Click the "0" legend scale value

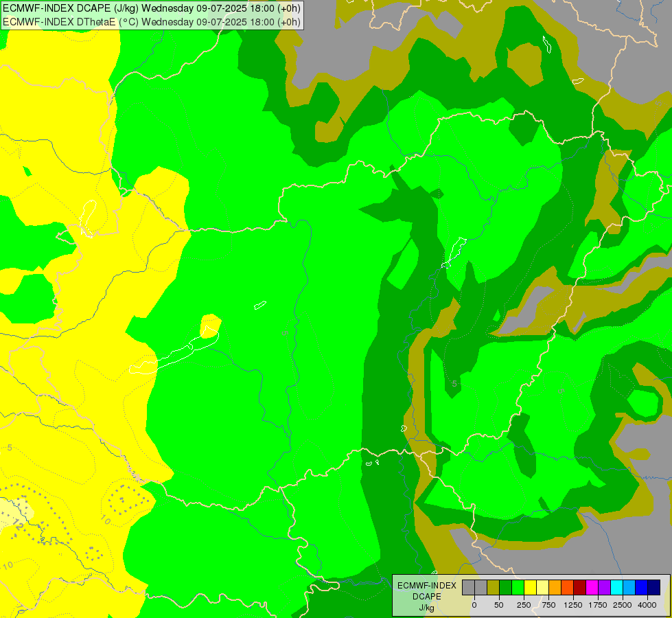click(x=474, y=605)
